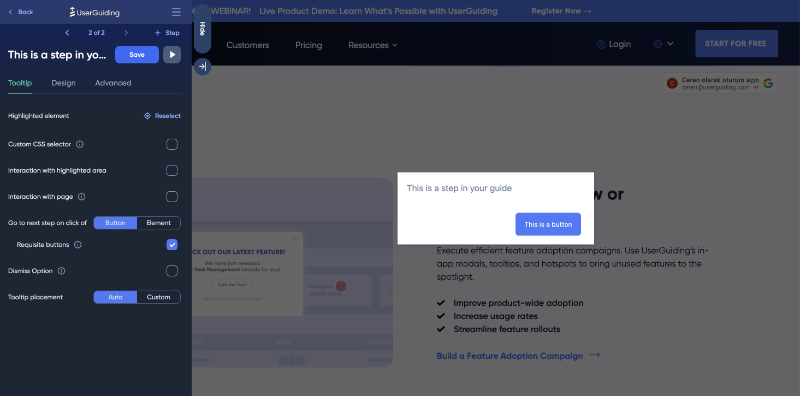Viewport: 800px width, 396px height.
Task: Switch to the Advanced tab
Action: click(x=113, y=83)
